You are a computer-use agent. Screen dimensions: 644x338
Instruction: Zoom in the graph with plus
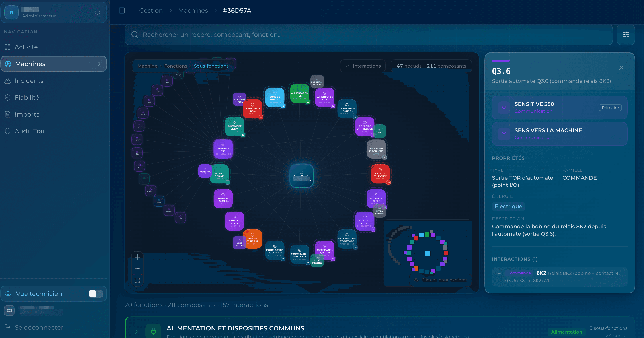[137, 257]
